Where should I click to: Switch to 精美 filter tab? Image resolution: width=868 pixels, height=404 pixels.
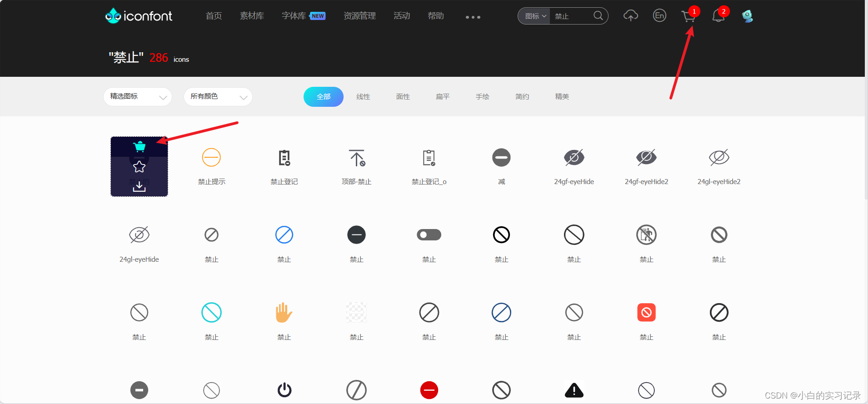tap(562, 97)
